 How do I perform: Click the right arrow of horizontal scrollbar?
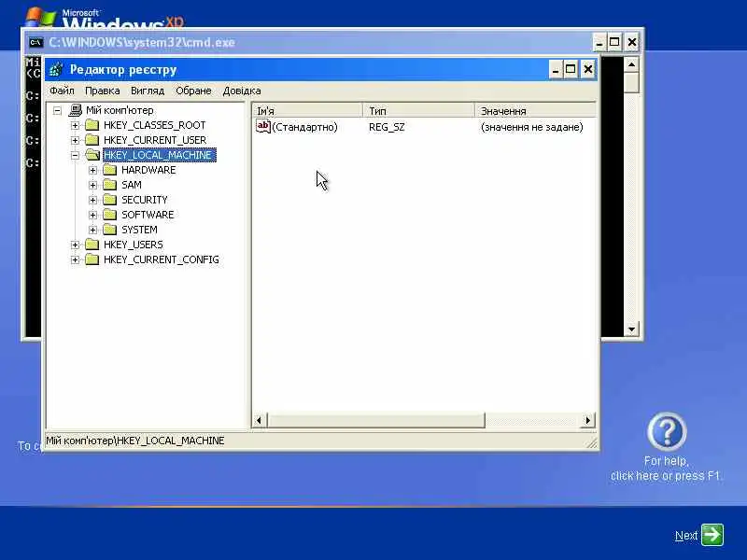click(x=587, y=420)
